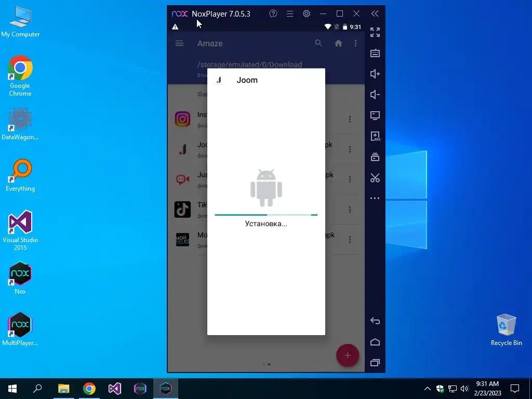
Task: Open DataWagon desktop shortcut
Action: click(x=20, y=124)
